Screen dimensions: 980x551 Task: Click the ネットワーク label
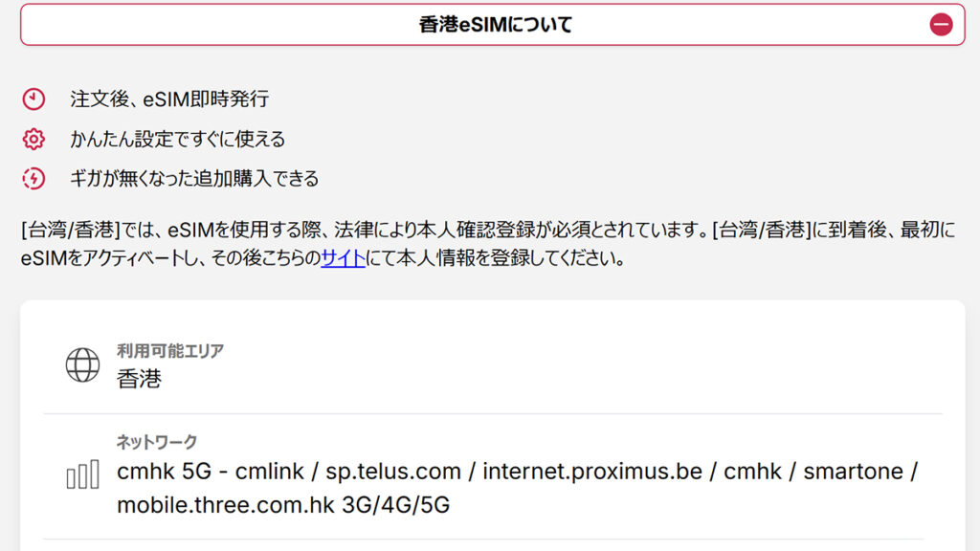(x=157, y=442)
